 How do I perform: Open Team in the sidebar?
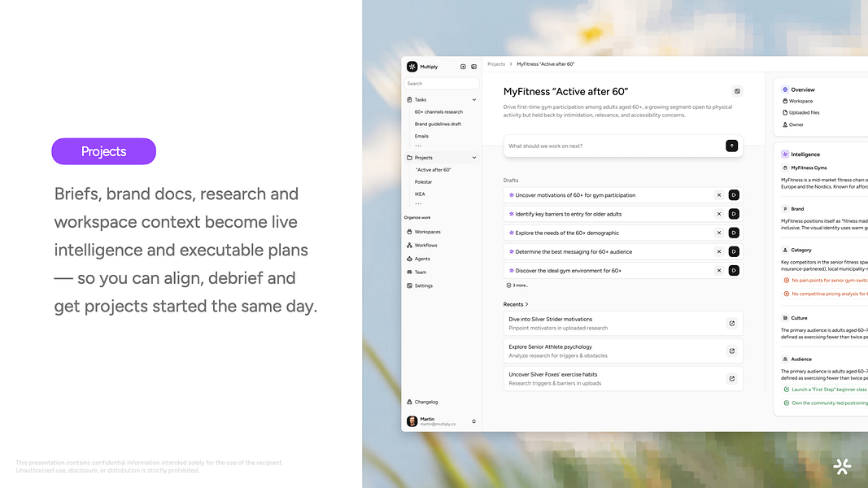pos(417,272)
